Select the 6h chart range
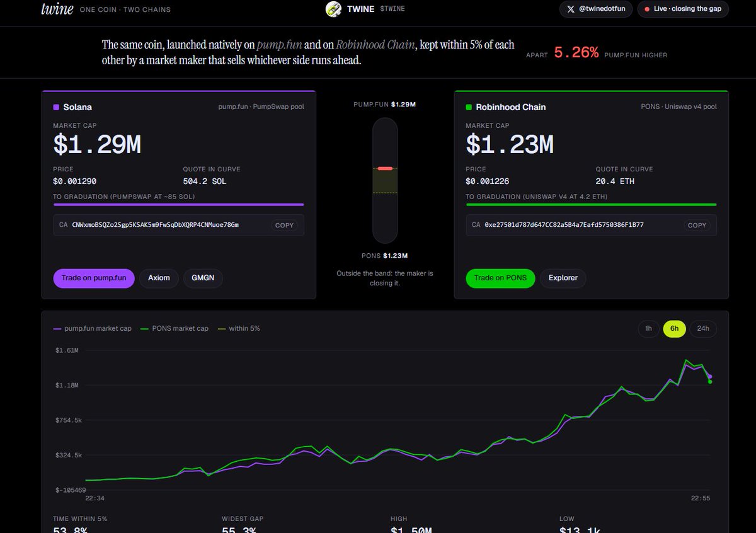The height and width of the screenshot is (533, 756). point(674,328)
